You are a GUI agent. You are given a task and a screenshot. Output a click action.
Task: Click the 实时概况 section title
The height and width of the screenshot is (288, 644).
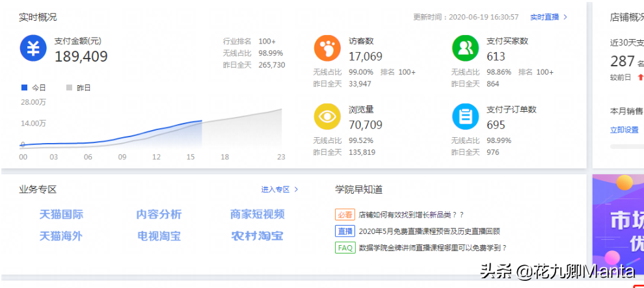38,18
